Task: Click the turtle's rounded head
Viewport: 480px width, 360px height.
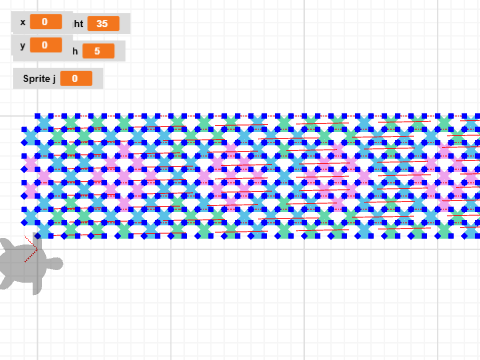Action: pyautogui.click(x=54, y=263)
